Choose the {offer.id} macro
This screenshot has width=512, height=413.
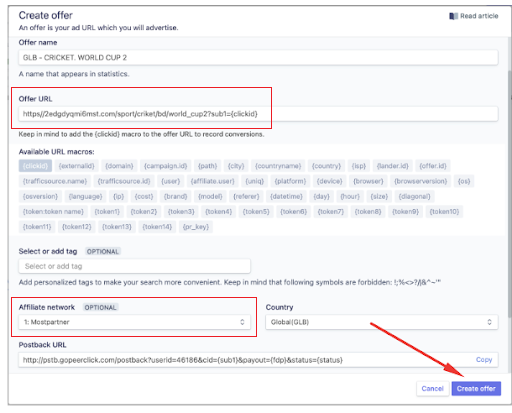[x=433, y=166]
